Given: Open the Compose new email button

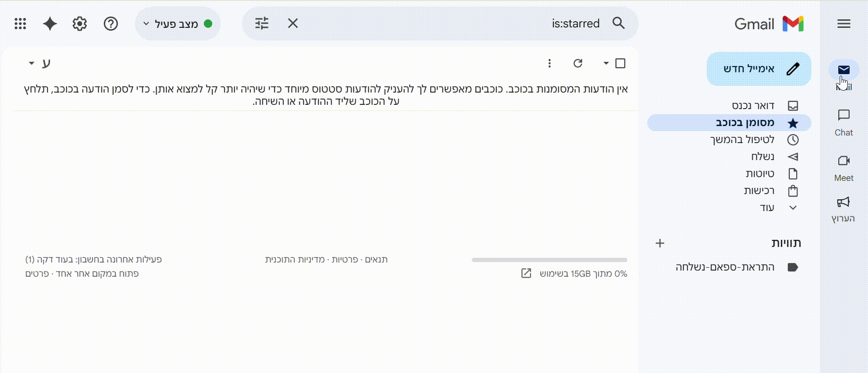Looking at the screenshot, I should 757,68.
